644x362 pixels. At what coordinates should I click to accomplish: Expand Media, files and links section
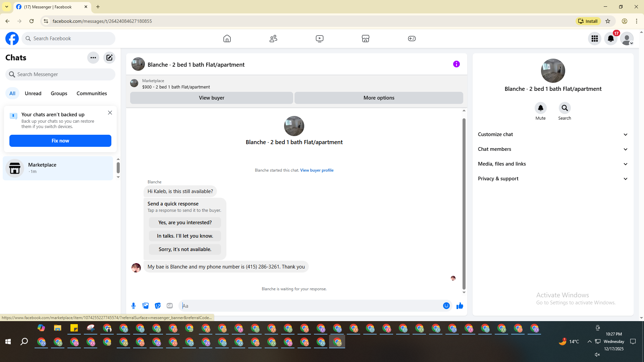[x=553, y=164]
